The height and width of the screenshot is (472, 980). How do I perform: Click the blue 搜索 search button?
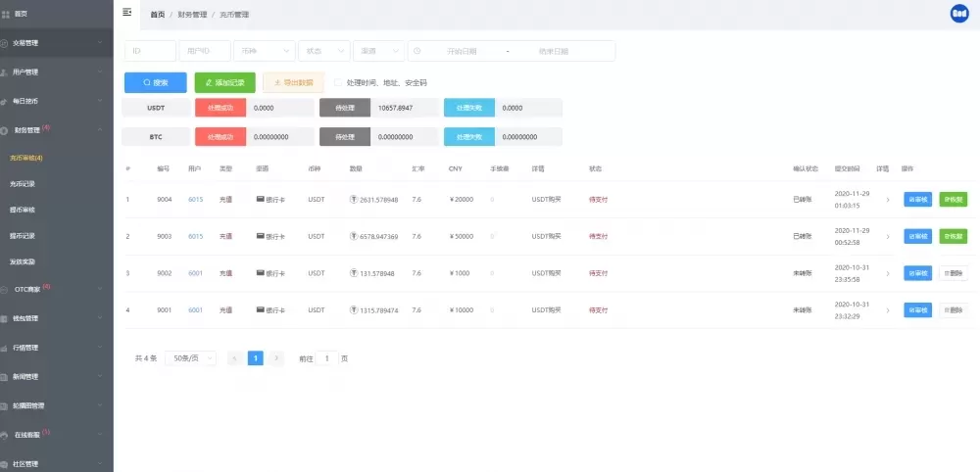point(155,83)
